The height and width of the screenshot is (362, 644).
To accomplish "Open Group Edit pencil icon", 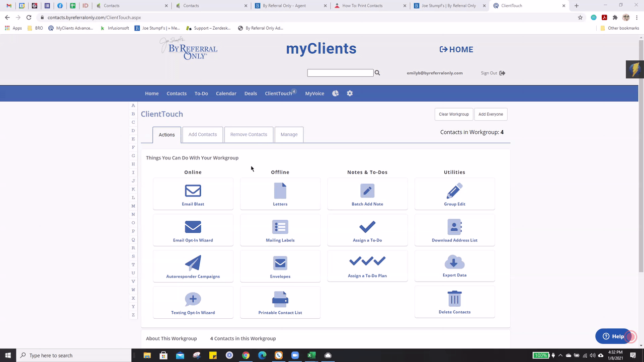I will (x=454, y=191).
